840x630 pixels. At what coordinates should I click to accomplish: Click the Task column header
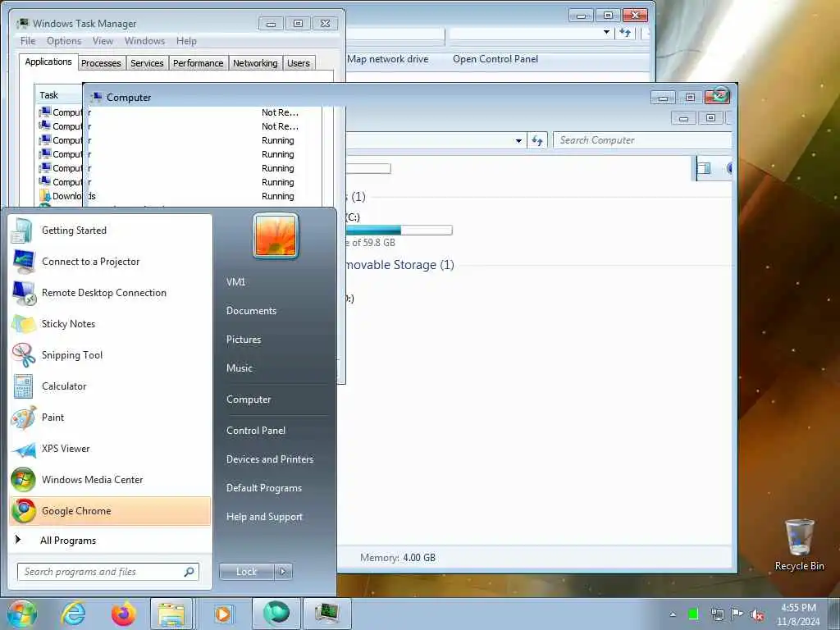[59, 95]
